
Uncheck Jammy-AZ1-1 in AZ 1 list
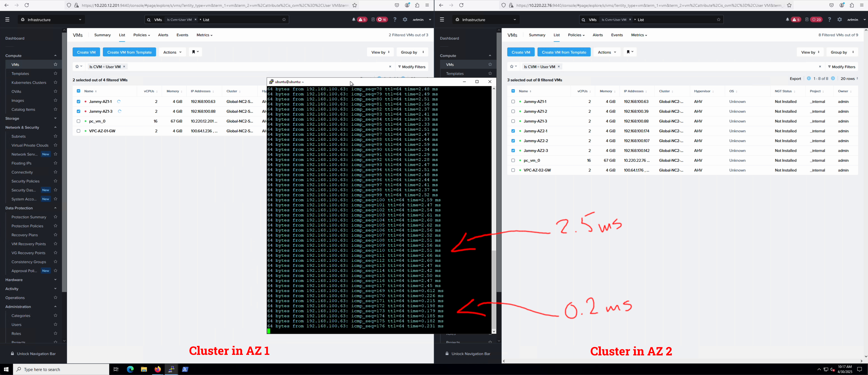(79, 101)
